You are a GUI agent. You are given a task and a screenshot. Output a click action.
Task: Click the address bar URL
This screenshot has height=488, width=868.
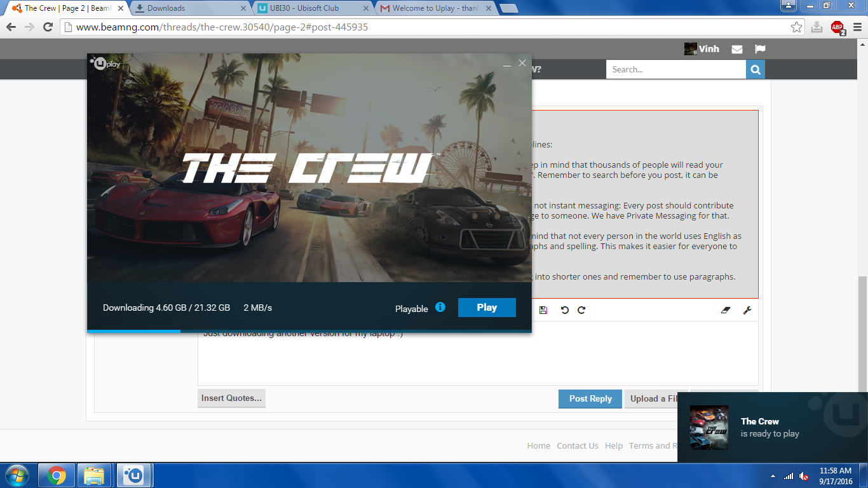(x=222, y=27)
